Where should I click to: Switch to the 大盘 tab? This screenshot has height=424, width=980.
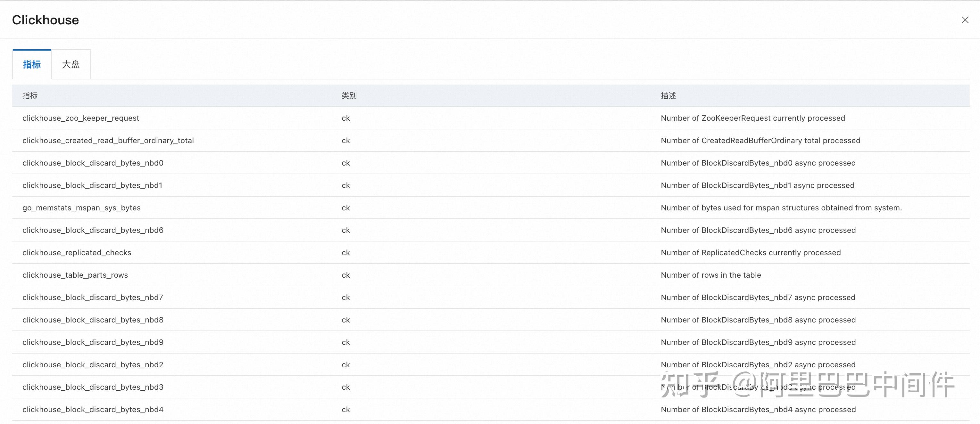click(x=71, y=65)
